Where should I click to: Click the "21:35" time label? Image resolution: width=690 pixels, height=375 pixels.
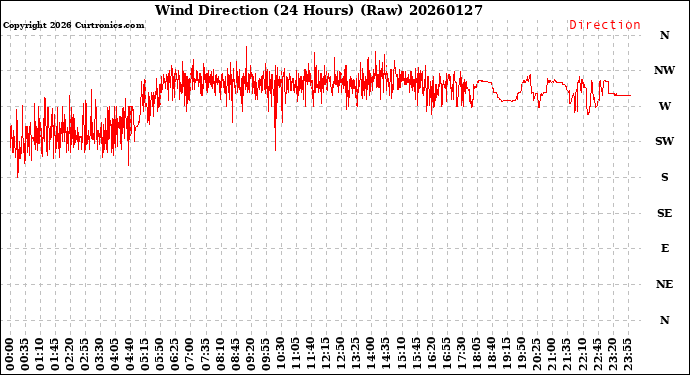pos(566,355)
